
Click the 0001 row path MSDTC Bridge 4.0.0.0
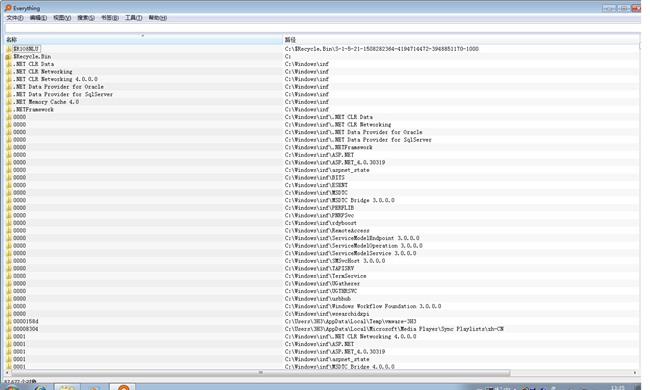[340, 367]
